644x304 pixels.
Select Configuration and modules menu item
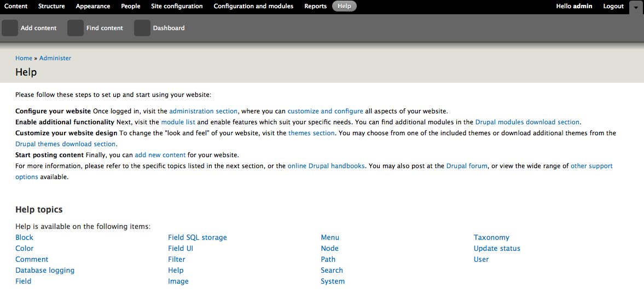pyautogui.click(x=253, y=6)
